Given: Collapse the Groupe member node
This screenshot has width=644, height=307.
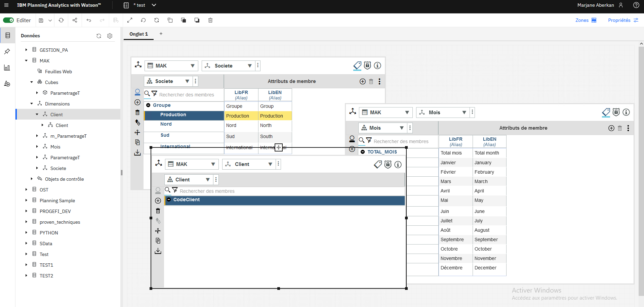Looking at the screenshot, I should point(148,105).
